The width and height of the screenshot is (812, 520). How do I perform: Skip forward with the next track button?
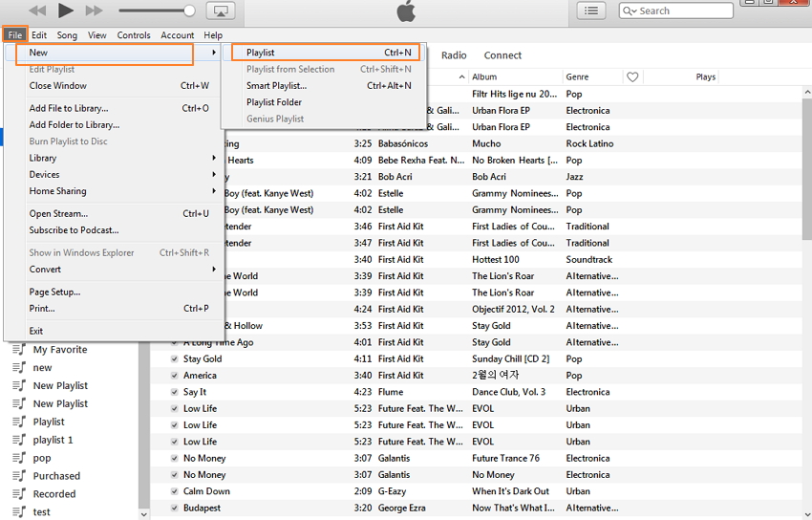(x=94, y=11)
